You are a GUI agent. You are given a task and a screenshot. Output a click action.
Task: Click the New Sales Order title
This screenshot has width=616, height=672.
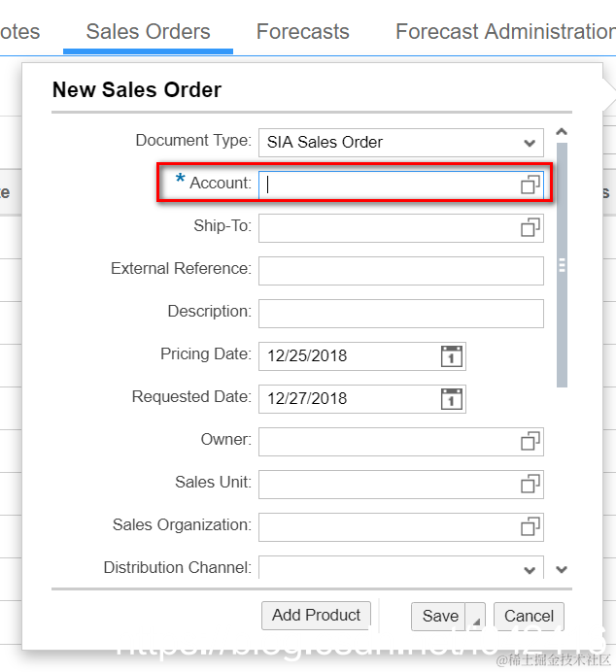(x=137, y=89)
